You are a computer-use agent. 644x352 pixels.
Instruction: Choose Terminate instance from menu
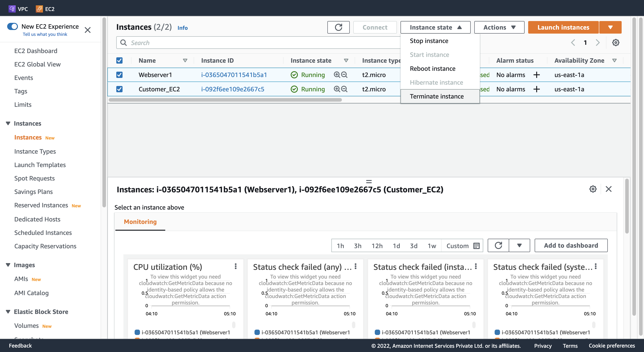pos(440,96)
